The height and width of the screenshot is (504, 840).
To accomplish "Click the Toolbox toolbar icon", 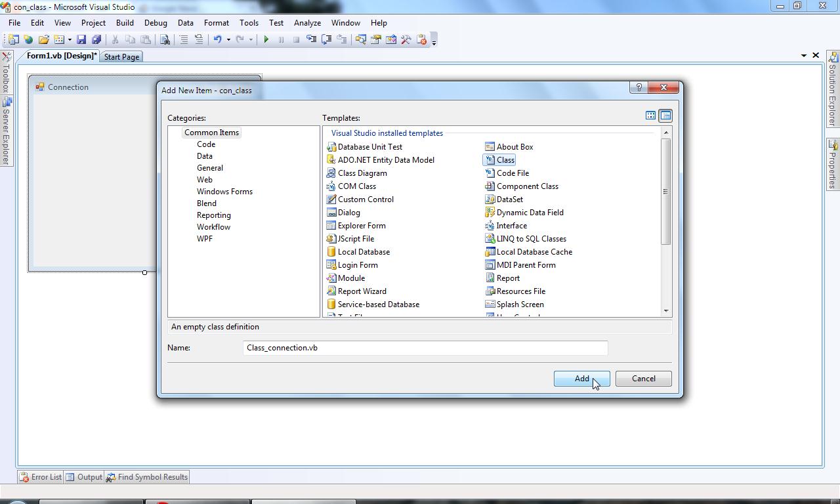I will tap(406, 39).
